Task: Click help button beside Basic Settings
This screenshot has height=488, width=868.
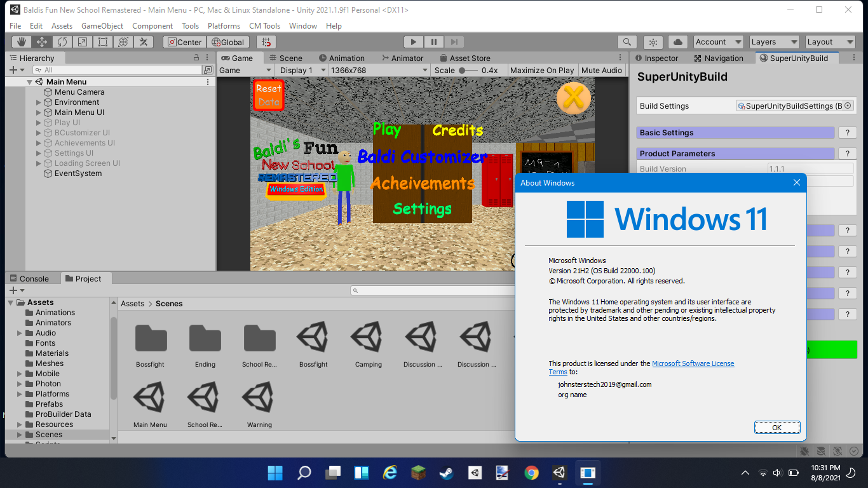Action: pyautogui.click(x=847, y=133)
